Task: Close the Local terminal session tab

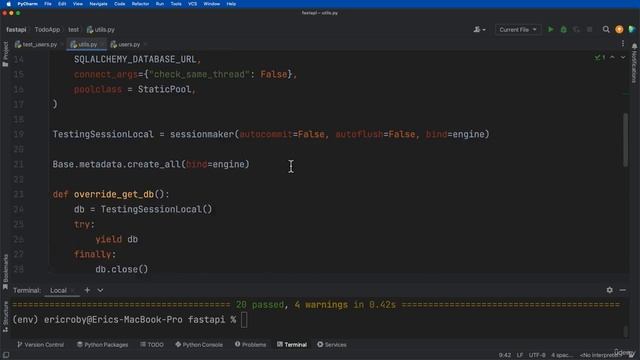Action: pyautogui.click(x=73, y=290)
